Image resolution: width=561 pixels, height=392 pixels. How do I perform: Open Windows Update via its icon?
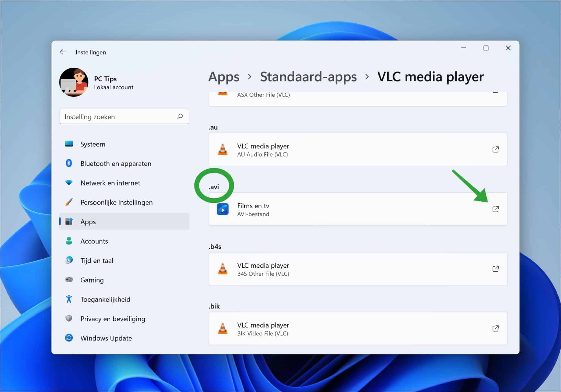pyautogui.click(x=69, y=338)
